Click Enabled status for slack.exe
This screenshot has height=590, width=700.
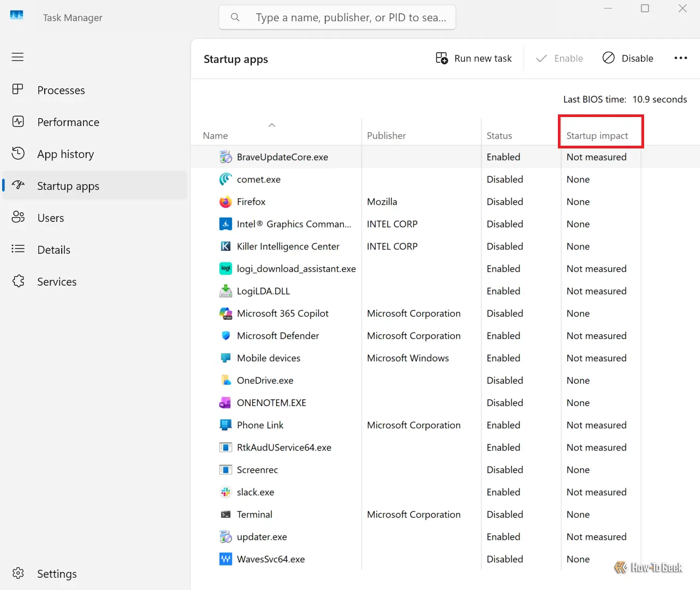(504, 492)
